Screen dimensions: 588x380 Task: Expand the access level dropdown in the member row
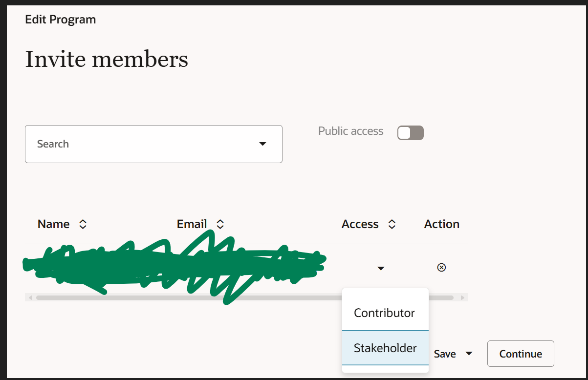click(380, 268)
